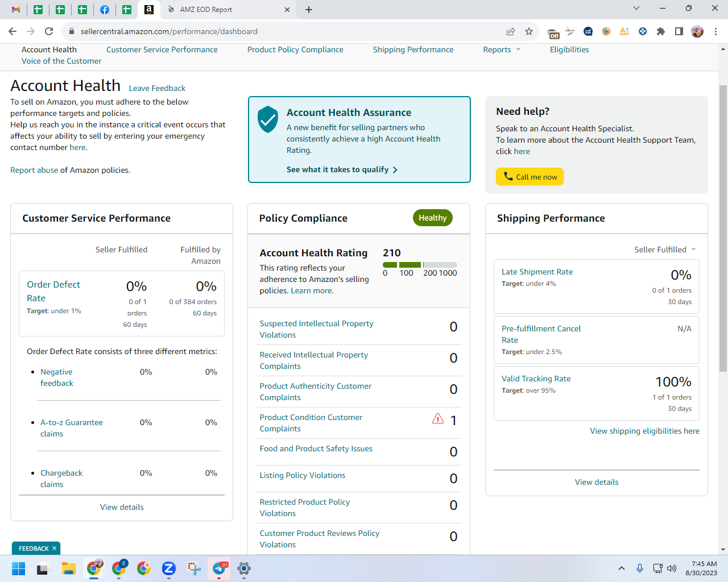Screen dimensions: 728x582
Task: Click the extension icon labeled Off
Action: [553, 32]
